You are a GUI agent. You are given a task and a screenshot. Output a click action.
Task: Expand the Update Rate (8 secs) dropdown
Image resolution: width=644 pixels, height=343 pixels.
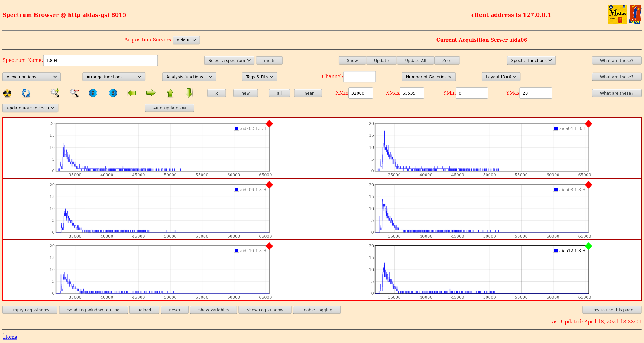click(30, 108)
